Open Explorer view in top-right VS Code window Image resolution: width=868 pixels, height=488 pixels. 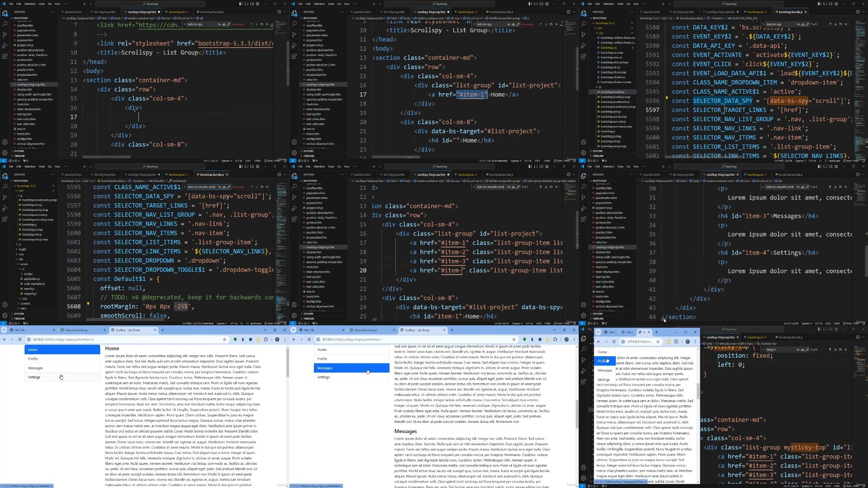coord(583,13)
